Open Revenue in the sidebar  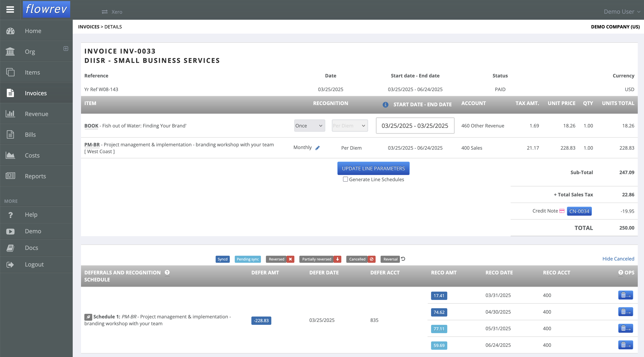pos(36,114)
